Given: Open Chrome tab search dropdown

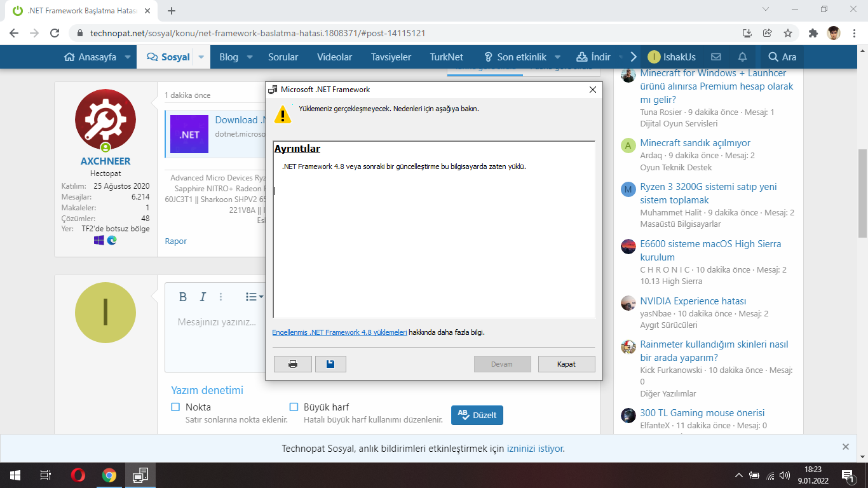Looking at the screenshot, I should [766, 10].
